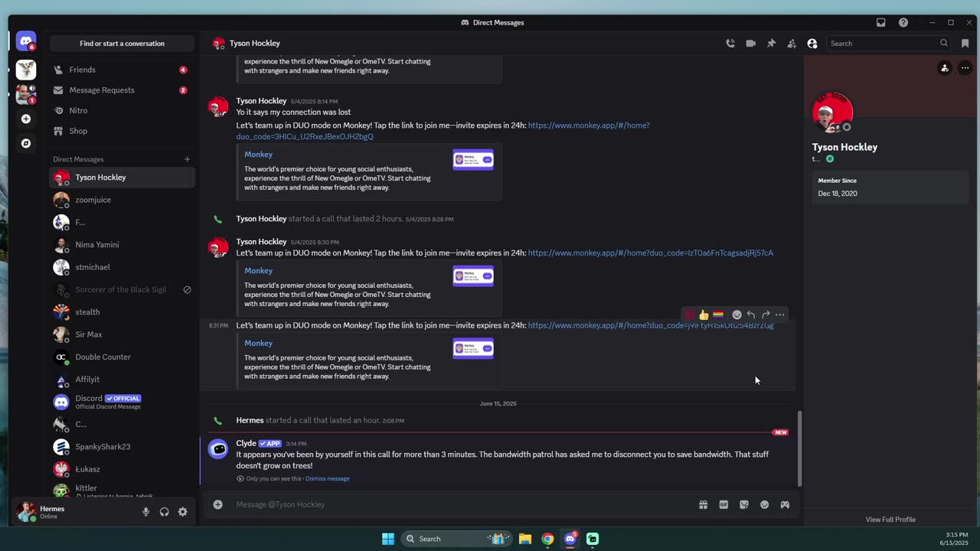Open more options for the hovered message
The width and height of the screenshot is (980, 551).
point(779,315)
